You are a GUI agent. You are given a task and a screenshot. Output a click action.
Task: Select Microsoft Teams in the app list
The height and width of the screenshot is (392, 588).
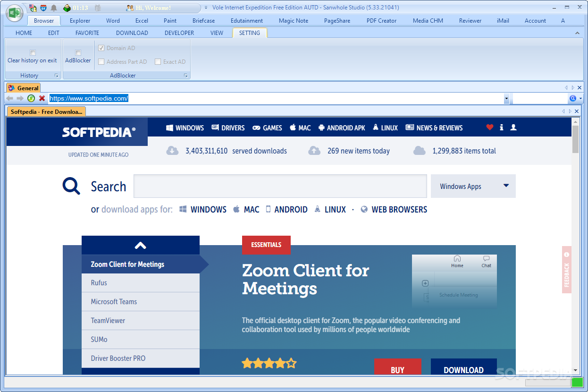pos(141,302)
